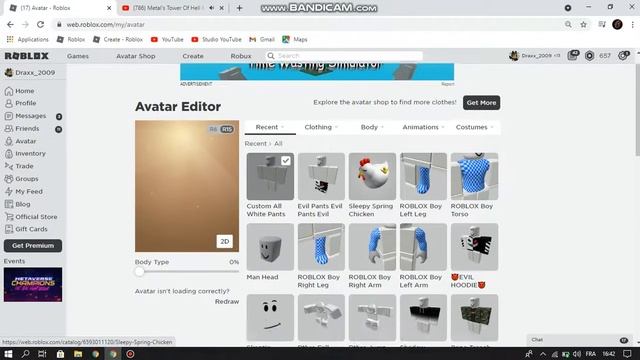Image resolution: width=640 pixels, height=360 pixels.
Task: Show hidden system tray icons
Action: click(x=543, y=354)
